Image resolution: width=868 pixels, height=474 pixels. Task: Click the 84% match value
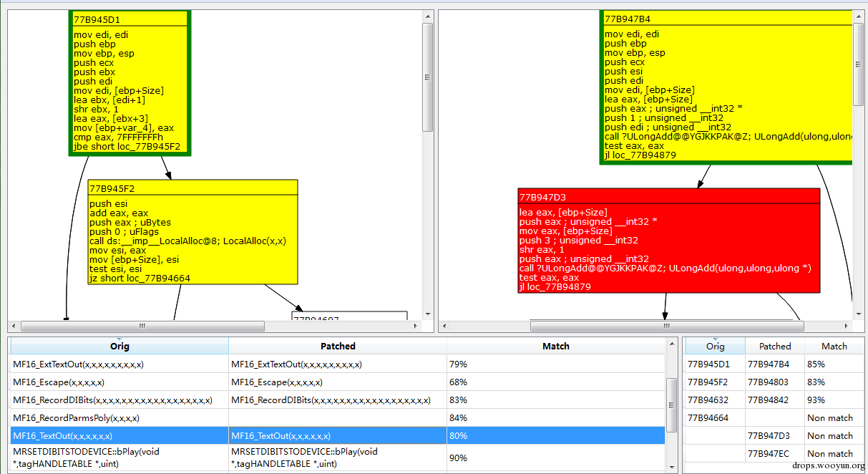coord(458,417)
